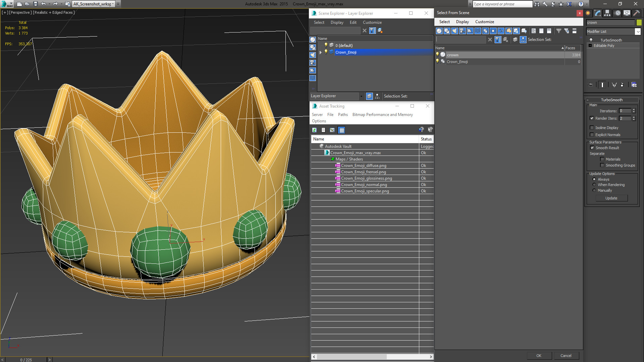Click Make Unique icon in modifier stack
The width and height of the screenshot is (644, 362).
[614, 85]
